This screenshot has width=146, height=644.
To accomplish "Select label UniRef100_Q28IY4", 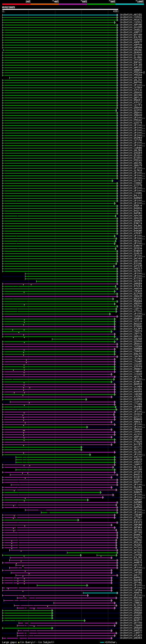I will pyautogui.click(x=131, y=123).
